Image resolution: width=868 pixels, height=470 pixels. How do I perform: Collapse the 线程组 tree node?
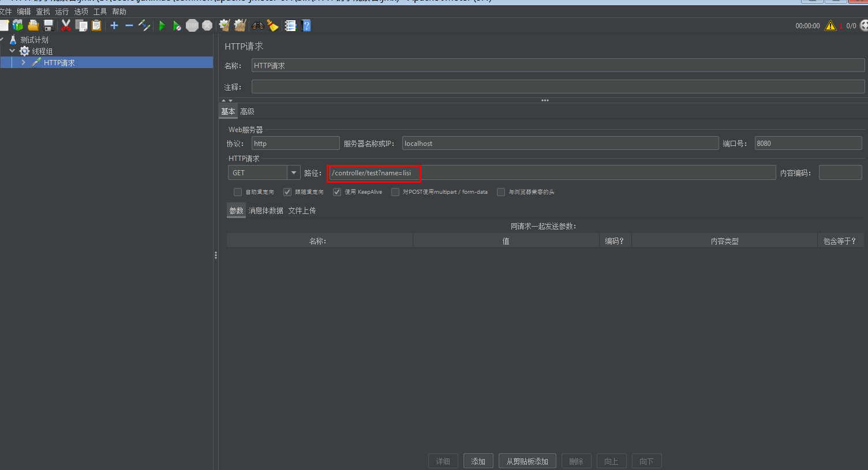(12, 51)
